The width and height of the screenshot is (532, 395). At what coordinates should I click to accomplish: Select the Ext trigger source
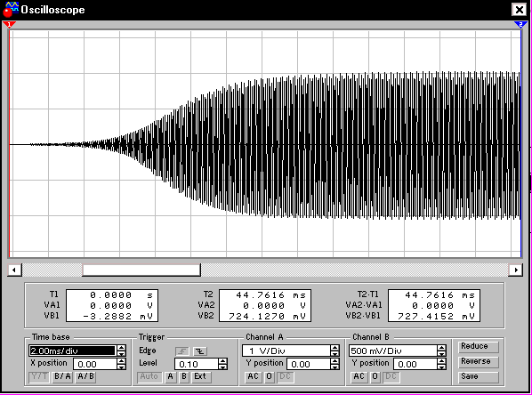click(x=200, y=376)
